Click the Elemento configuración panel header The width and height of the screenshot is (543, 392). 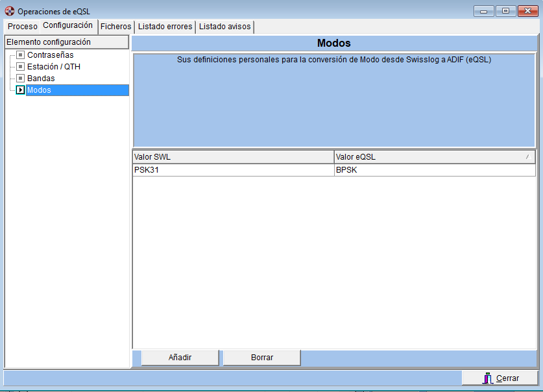[x=66, y=42]
